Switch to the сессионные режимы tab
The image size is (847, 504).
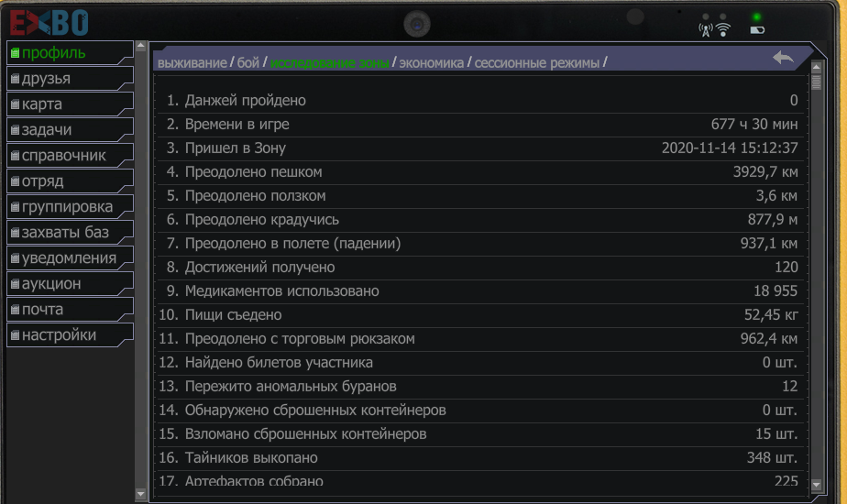537,63
